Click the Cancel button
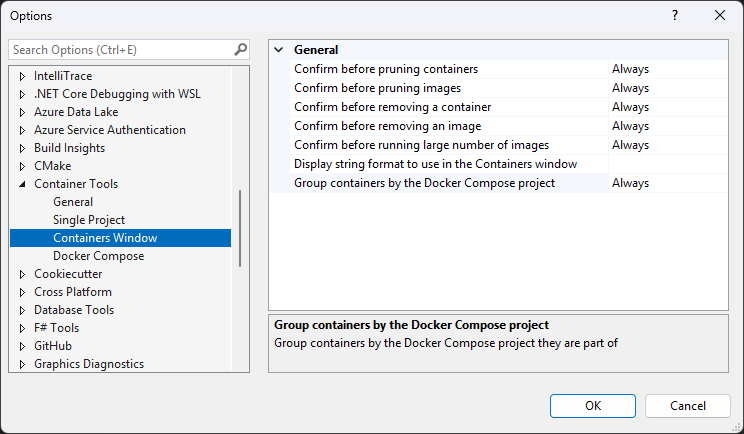744x434 pixels. click(688, 406)
